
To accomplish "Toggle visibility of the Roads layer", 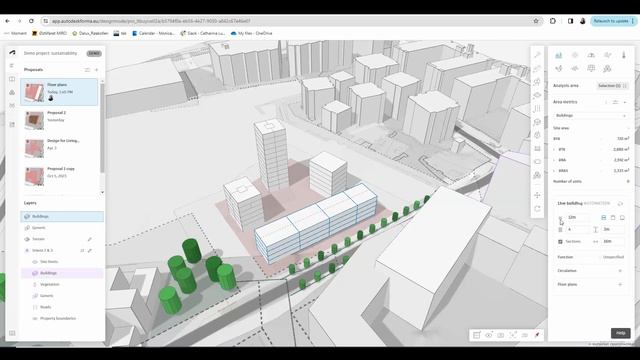I will click(35, 307).
